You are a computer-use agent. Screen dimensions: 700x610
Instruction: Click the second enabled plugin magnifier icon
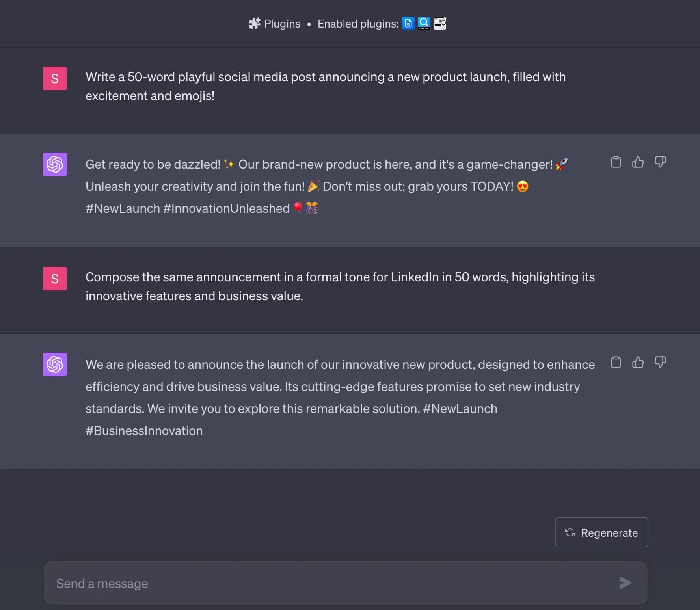click(x=424, y=23)
